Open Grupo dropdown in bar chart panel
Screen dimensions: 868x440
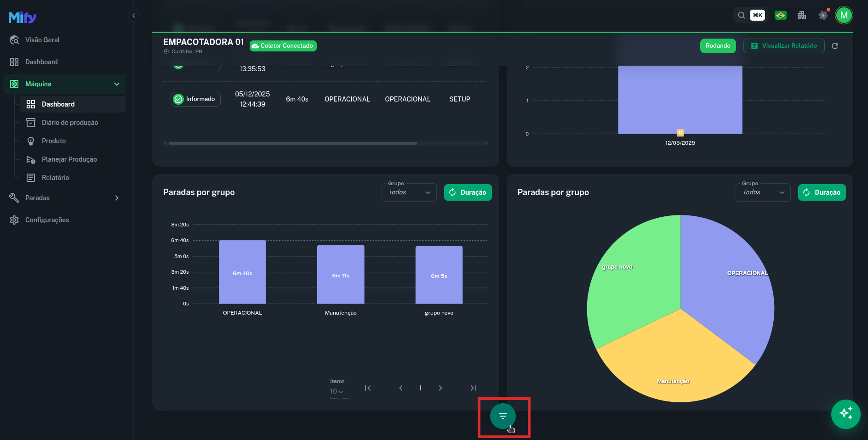click(x=409, y=192)
